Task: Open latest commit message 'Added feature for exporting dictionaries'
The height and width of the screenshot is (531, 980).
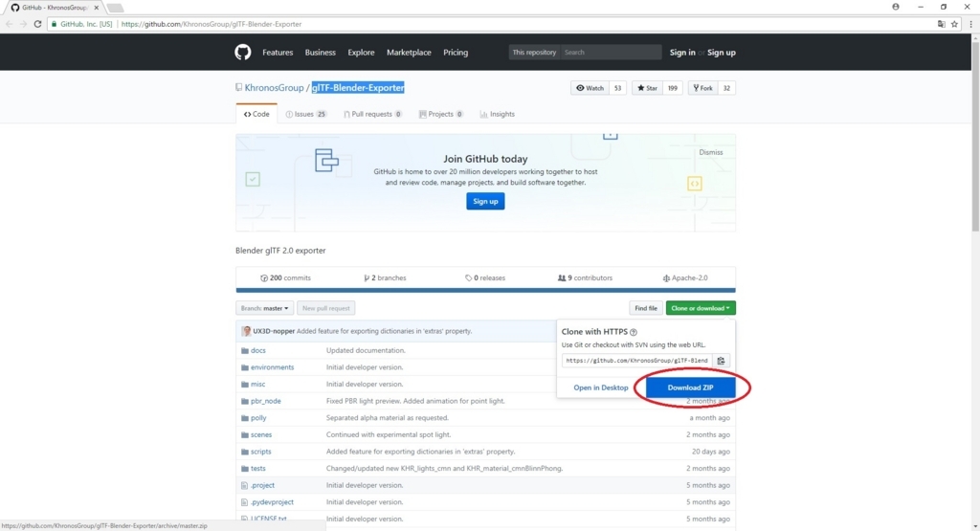Action: [x=385, y=331]
